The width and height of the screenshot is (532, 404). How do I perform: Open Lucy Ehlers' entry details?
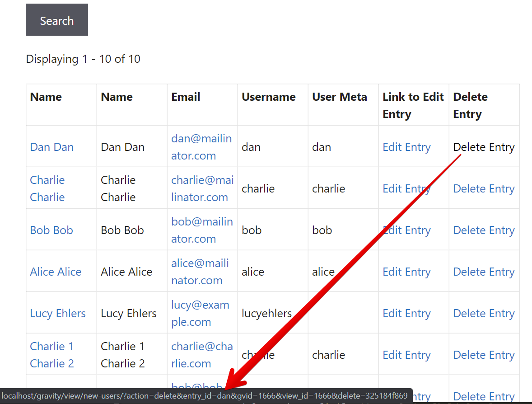click(x=58, y=313)
